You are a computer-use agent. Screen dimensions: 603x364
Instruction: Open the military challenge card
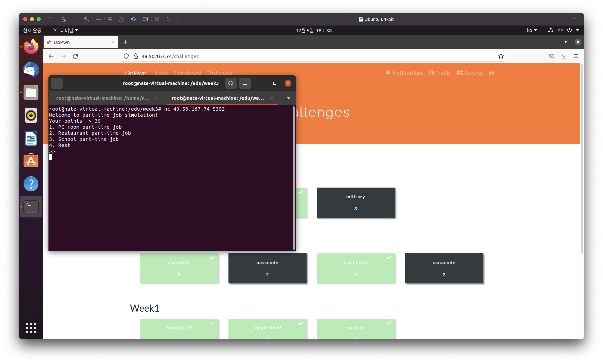[355, 202]
